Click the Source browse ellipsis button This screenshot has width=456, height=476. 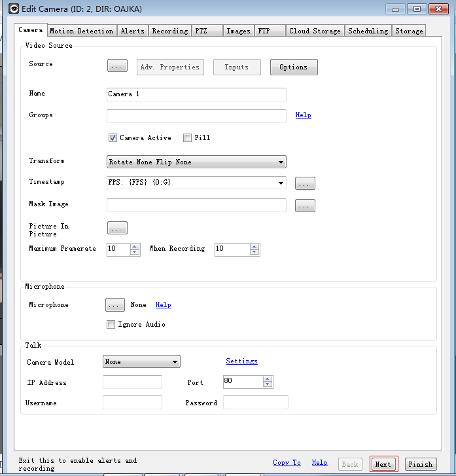point(117,65)
